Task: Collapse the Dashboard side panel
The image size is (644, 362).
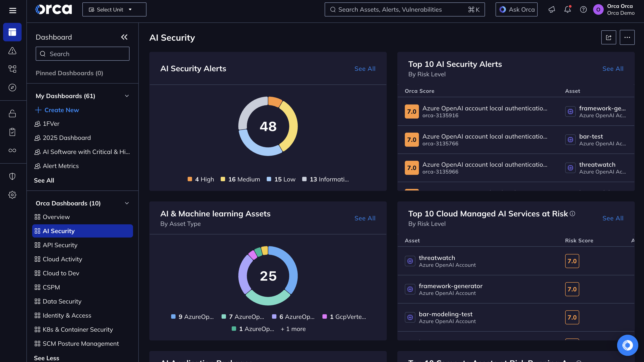Action: tap(124, 37)
